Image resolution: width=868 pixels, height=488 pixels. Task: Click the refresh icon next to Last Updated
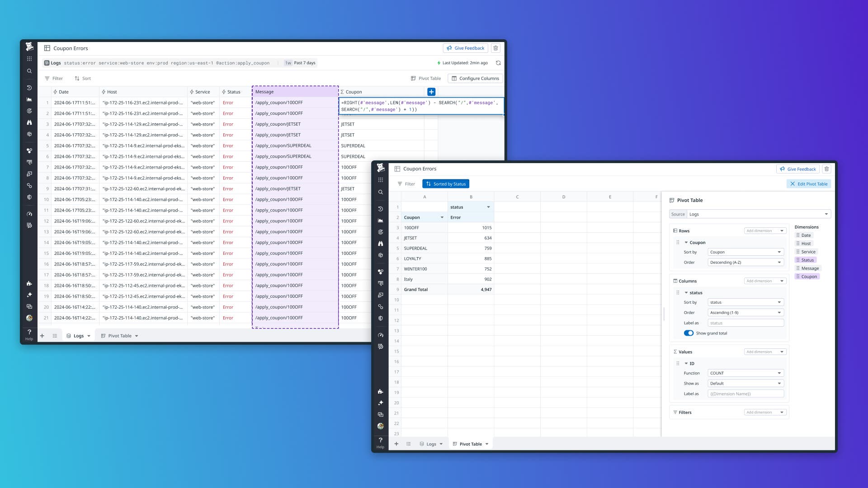[x=498, y=63]
